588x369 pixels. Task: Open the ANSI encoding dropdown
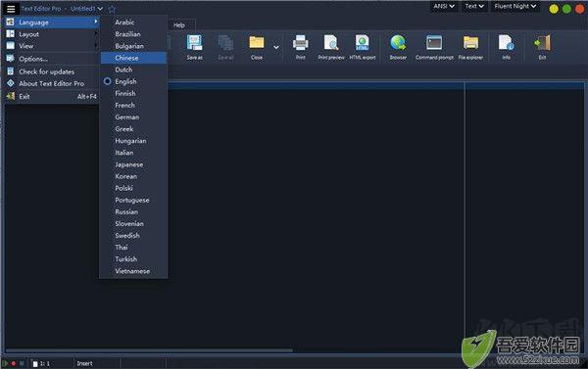[444, 7]
